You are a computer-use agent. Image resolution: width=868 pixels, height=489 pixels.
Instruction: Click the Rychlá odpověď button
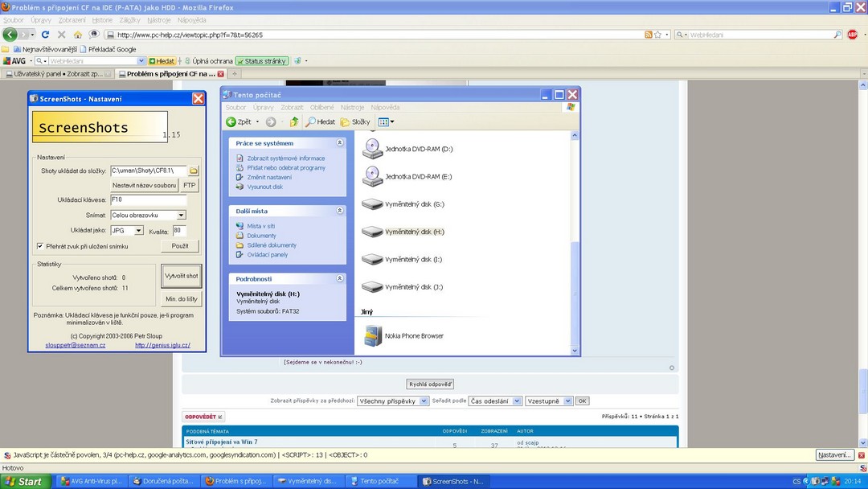pos(430,384)
